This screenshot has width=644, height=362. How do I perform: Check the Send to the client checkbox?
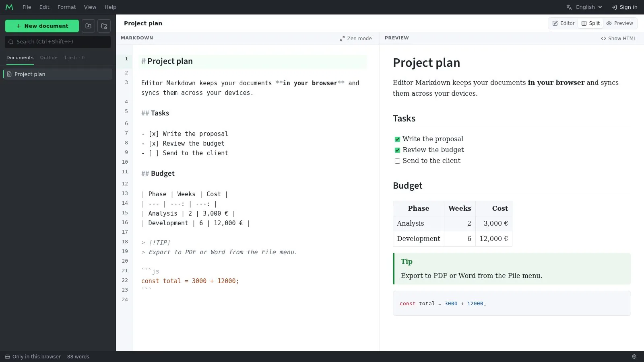click(397, 161)
